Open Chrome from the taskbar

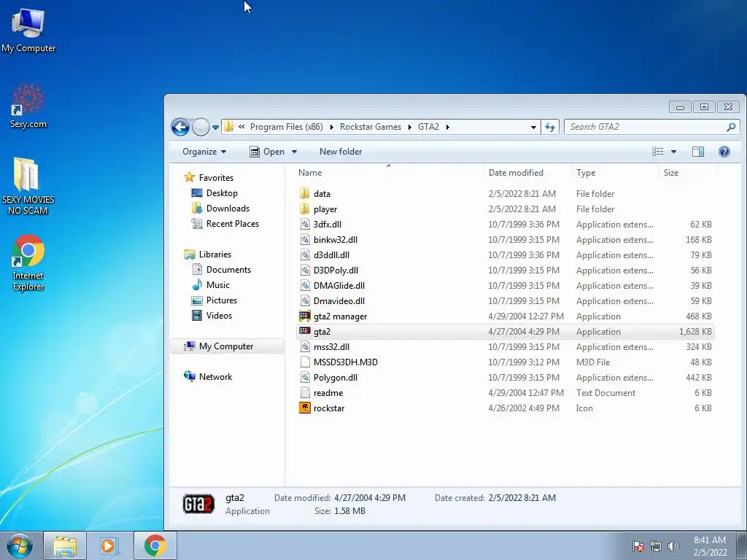pos(155,545)
